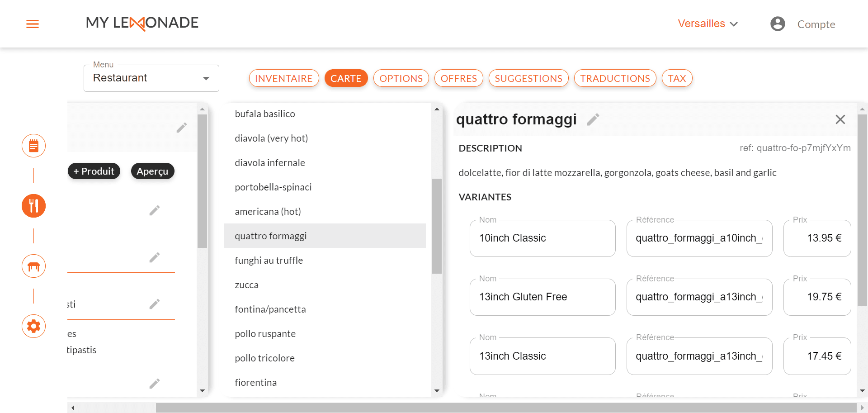This screenshot has width=868, height=413.
Task: Click the 13inch Classic name field
Action: (542, 356)
